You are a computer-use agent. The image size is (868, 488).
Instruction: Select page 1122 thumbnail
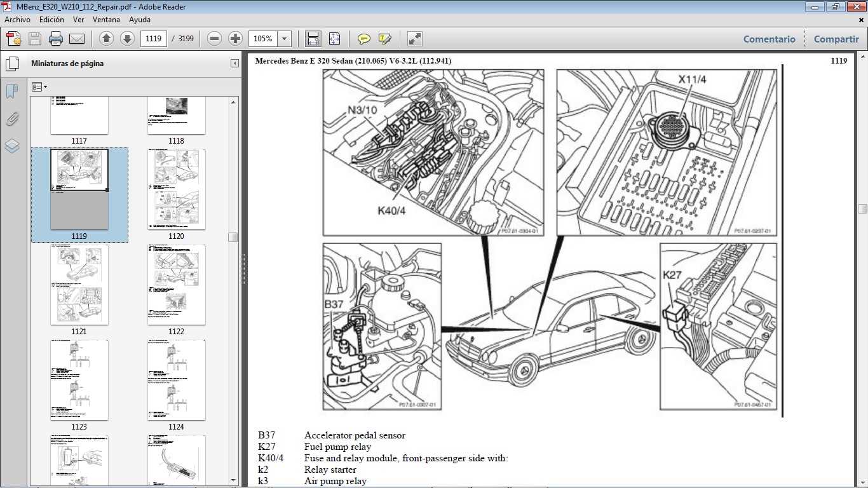point(177,285)
